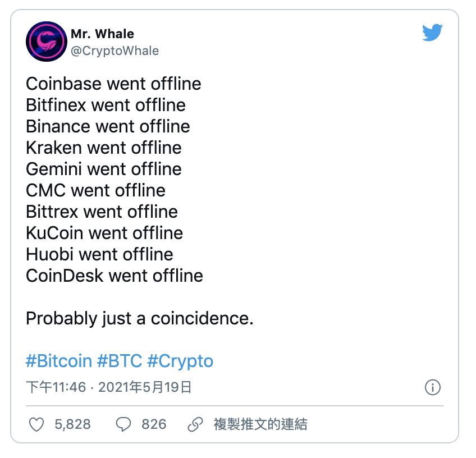Viewport: 476px width, 458px height.
Task: Click the "CoinDesk went offline" text line
Action: click(x=115, y=276)
